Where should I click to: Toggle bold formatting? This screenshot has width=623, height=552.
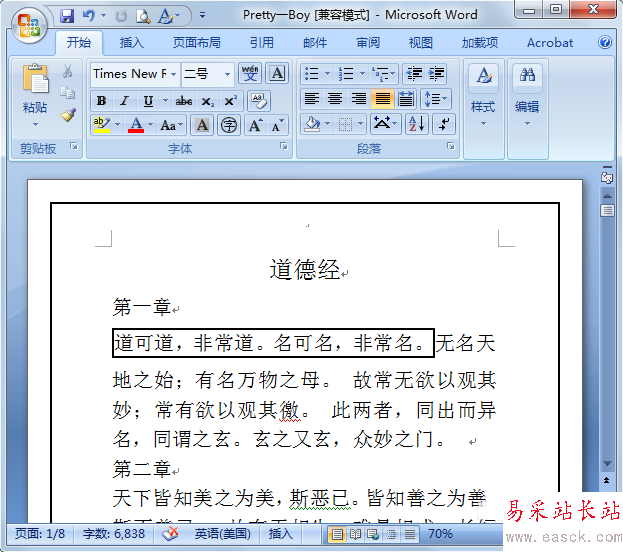pyautogui.click(x=101, y=101)
